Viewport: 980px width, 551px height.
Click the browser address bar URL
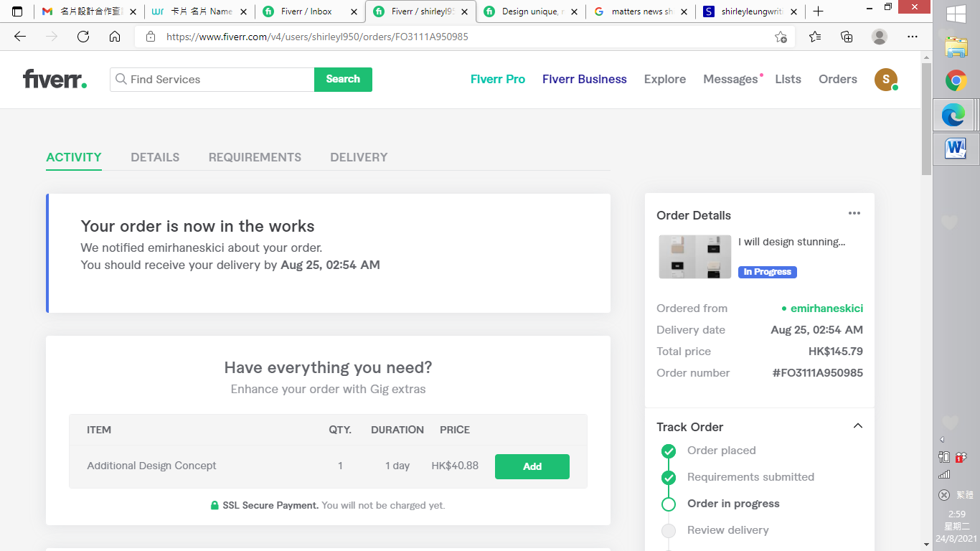pos(317,37)
